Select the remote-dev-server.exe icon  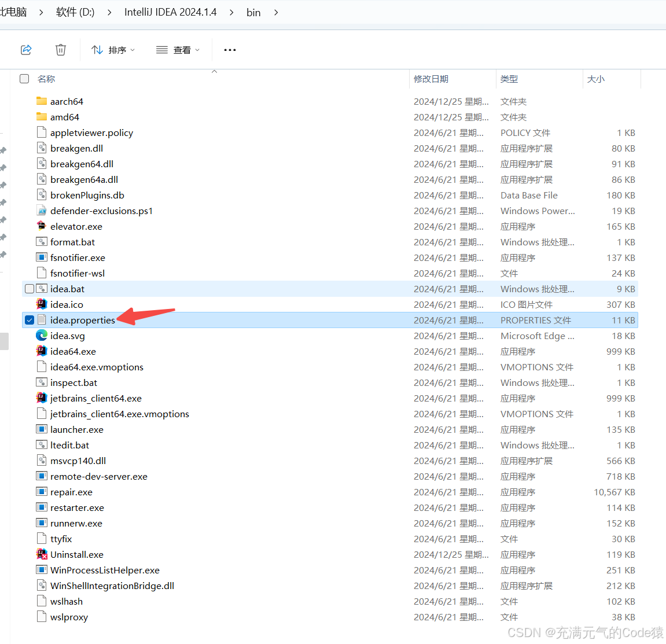42,476
